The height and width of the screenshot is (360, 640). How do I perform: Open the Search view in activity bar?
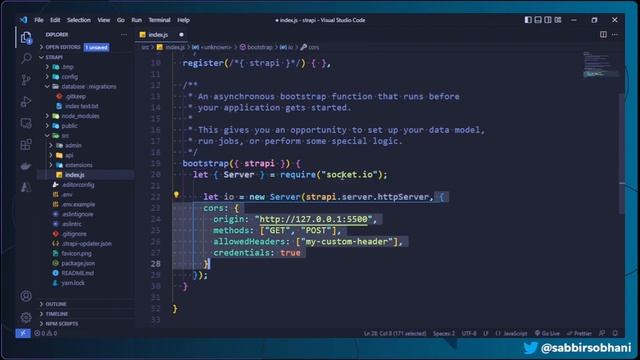26,59
